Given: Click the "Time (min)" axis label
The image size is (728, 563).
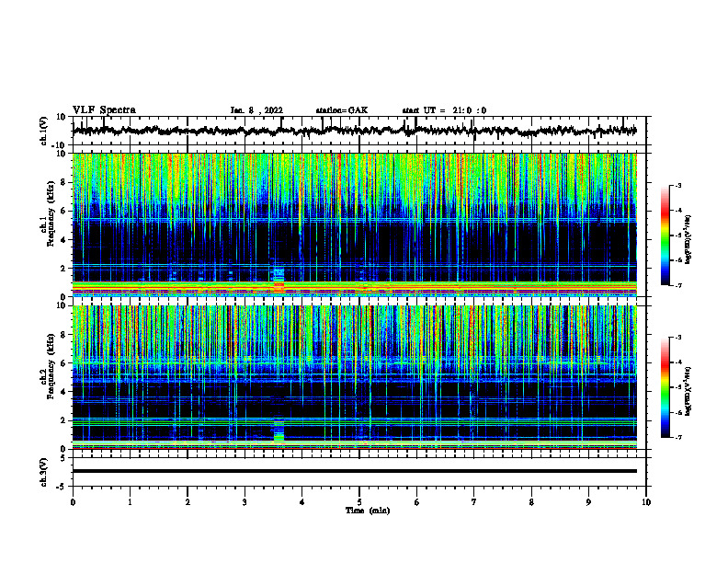Looking at the screenshot, I should coord(368,511).
